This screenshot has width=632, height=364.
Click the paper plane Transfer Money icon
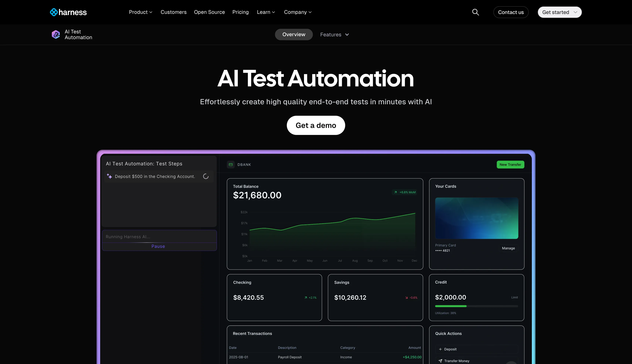pos(440,361)
